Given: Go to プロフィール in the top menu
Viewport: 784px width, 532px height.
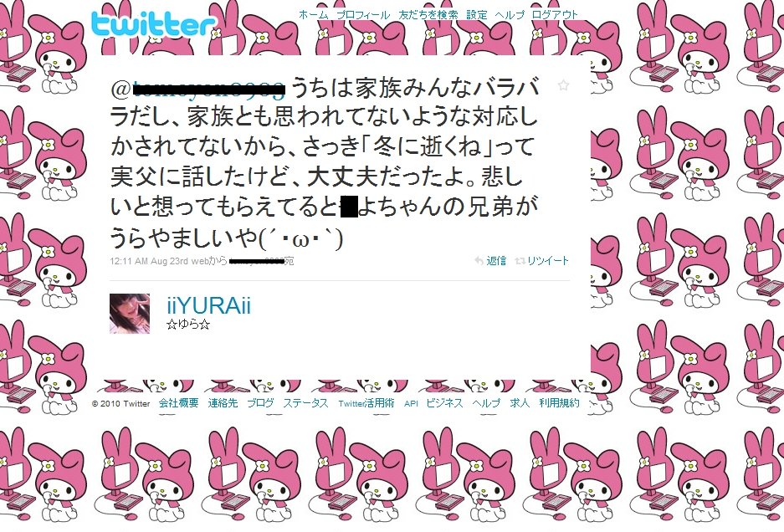Looking at the screenshot, I should tap(363, 15).
